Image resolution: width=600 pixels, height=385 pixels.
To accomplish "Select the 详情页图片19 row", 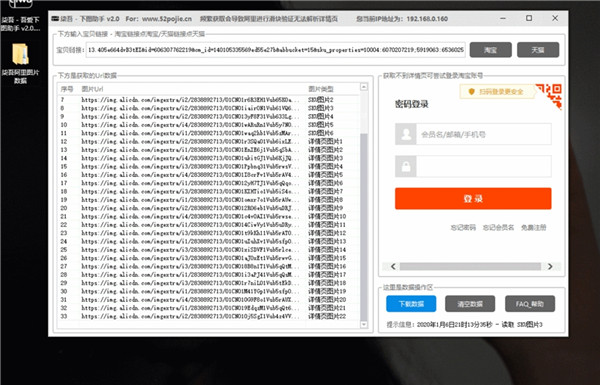I will pyautogui.click(x=209, y=291).
